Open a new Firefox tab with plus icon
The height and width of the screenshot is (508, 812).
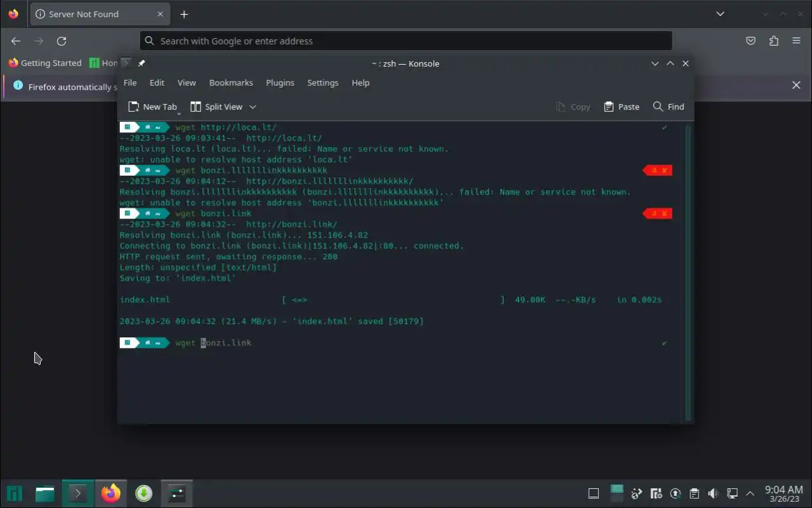[x=184, y=14]
